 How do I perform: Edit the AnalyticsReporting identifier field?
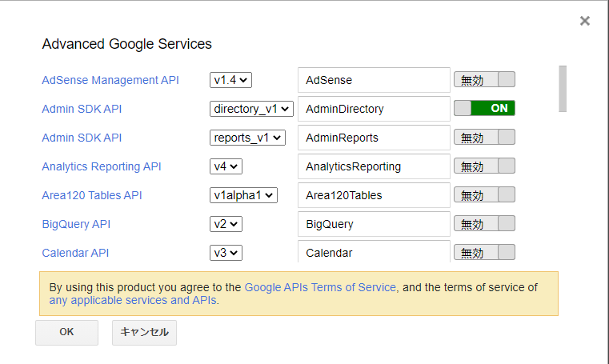pyautogui.click(x=374, y=166)
